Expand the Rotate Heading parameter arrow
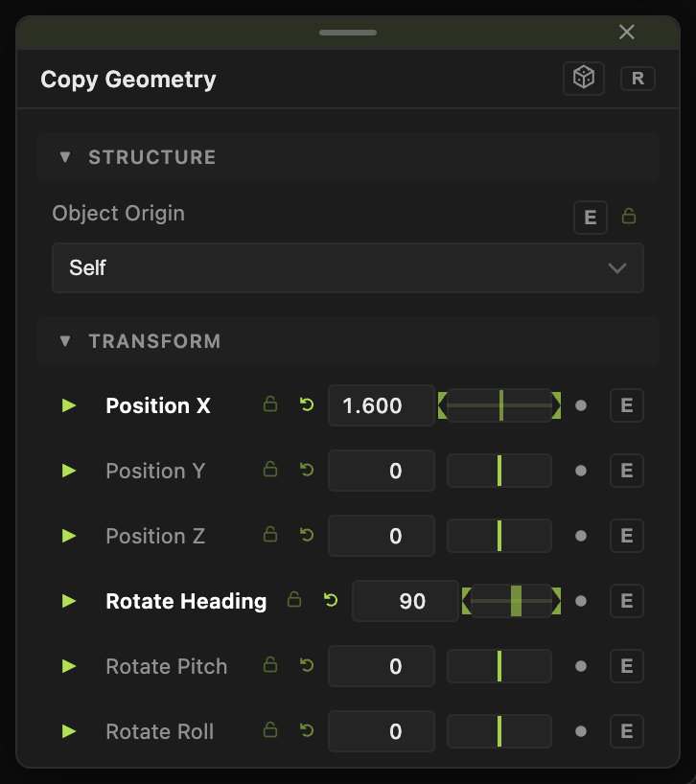Image resolution: width=696 pixels, height=784 pixels. coord(68,601)
